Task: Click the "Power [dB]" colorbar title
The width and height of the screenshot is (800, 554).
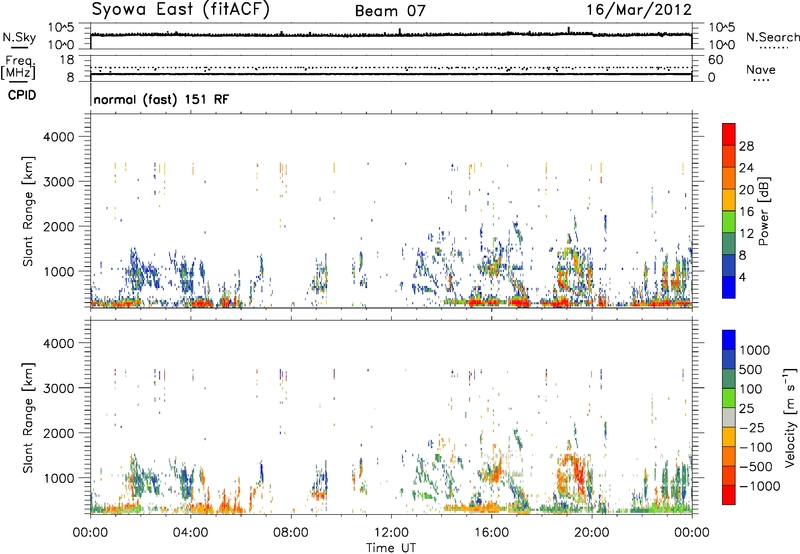Action: point(763,211)
